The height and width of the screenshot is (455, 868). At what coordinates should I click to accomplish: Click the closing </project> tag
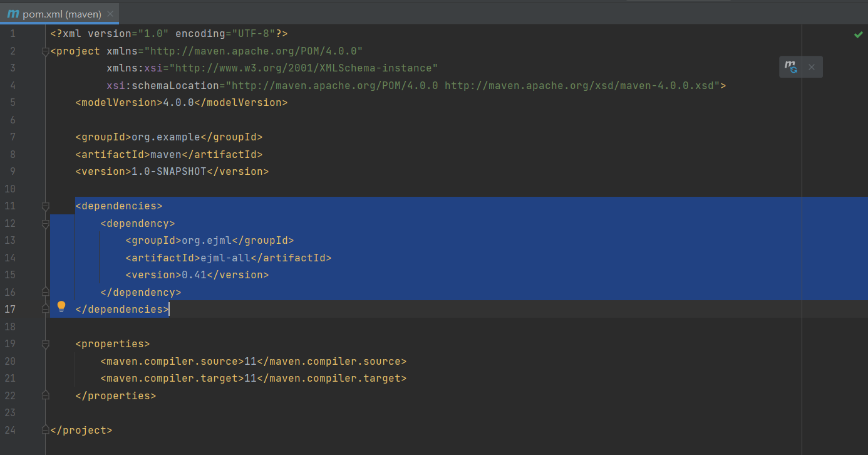(x=81, y=430)
